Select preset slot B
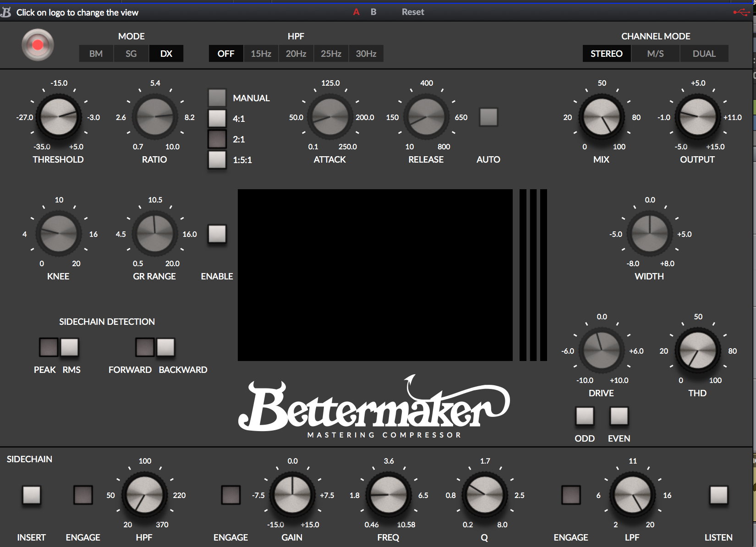Screen dimensions: 756x547 coord(373,12)
